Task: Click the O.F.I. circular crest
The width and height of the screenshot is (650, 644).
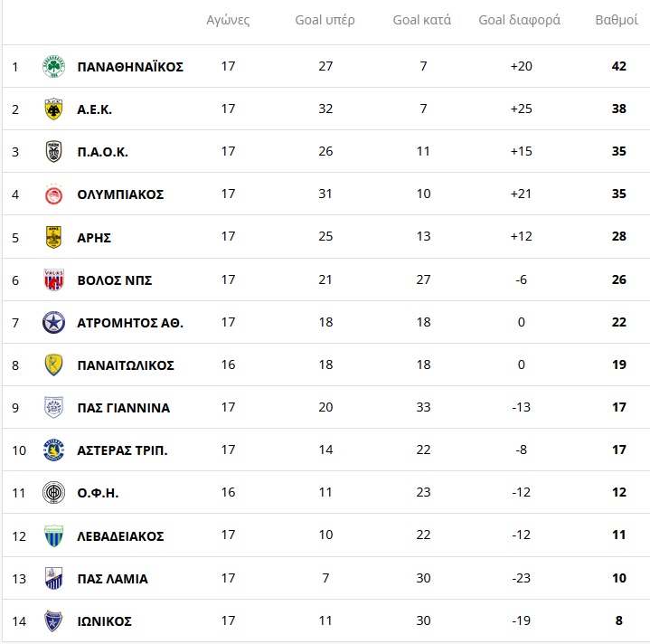Action: [x=54, y=493]
